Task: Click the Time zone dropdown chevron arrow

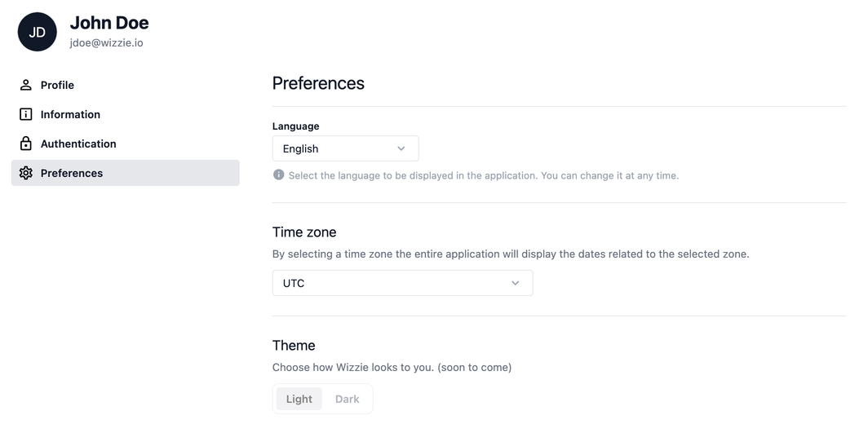Action: click(x=516, y=283)
